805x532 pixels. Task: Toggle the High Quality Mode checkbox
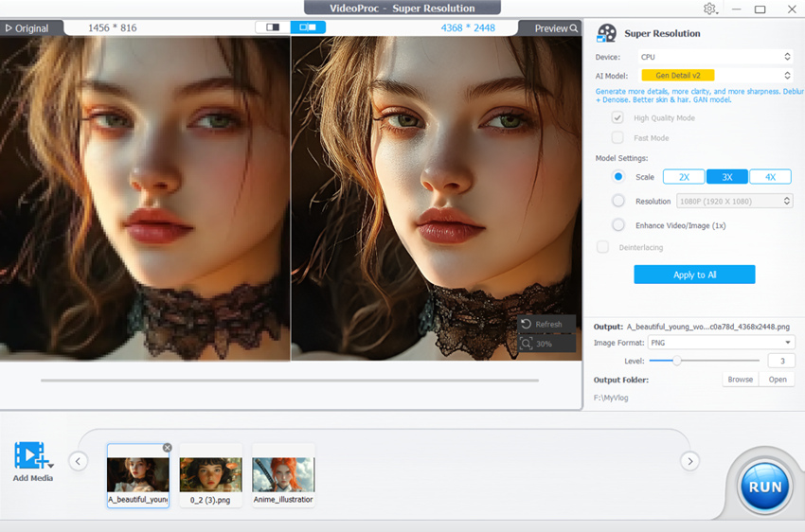[x=617, y=118]
